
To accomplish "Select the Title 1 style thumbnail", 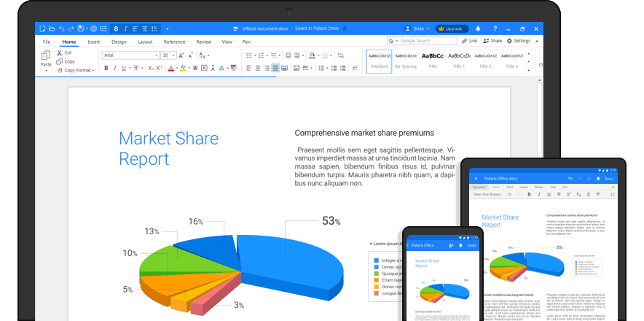I will pyautogui.click(x=459, y=61).
